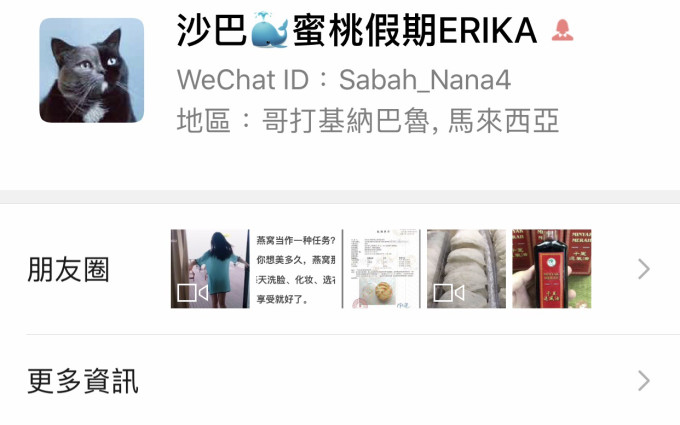Open the red bottle product thumbnail
Screen dimensions: 680x425
point(552,269)
